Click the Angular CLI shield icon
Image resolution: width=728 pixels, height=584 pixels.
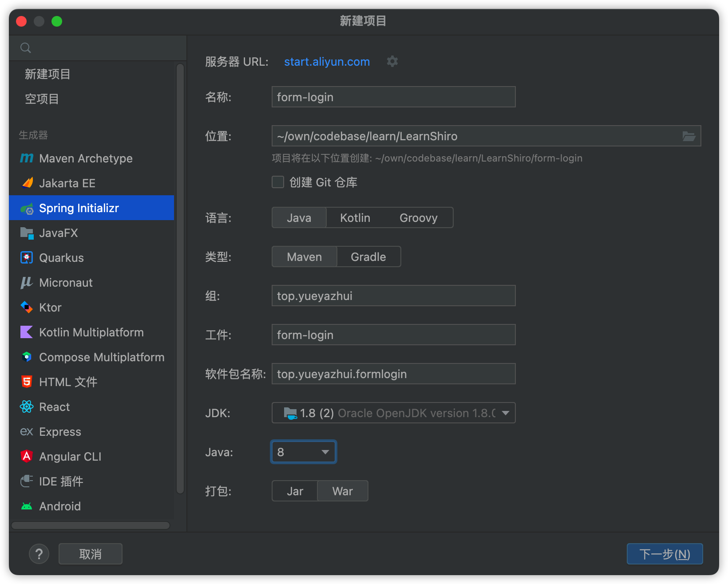click(27, 456)
